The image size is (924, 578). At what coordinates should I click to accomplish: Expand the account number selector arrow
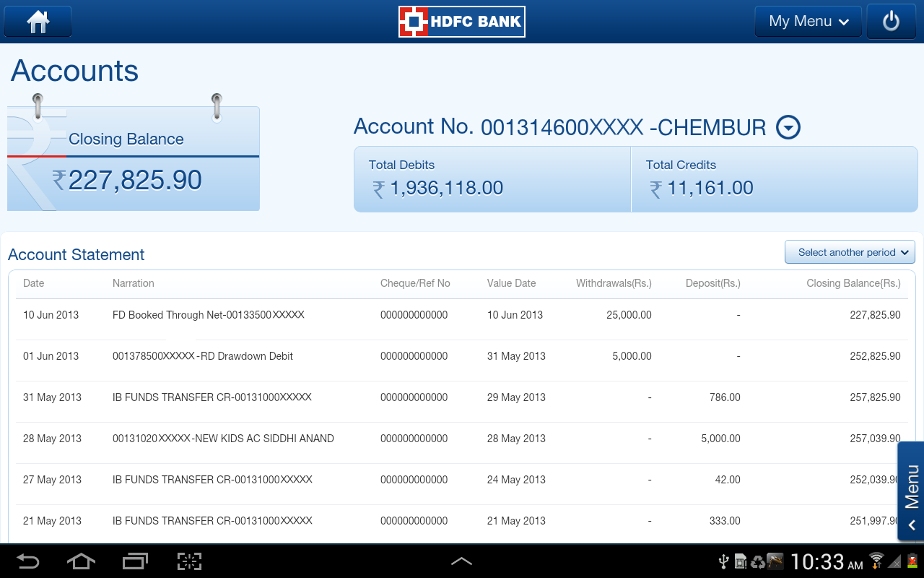788,128
